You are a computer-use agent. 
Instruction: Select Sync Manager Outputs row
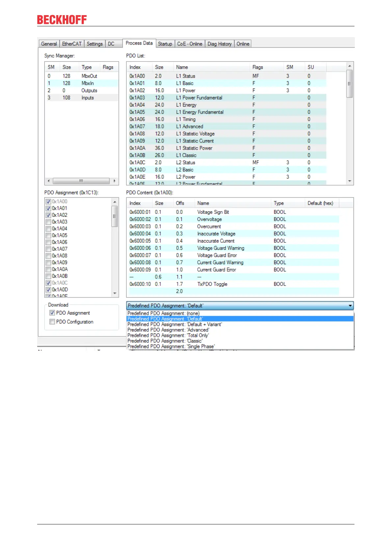pos(82,90)
